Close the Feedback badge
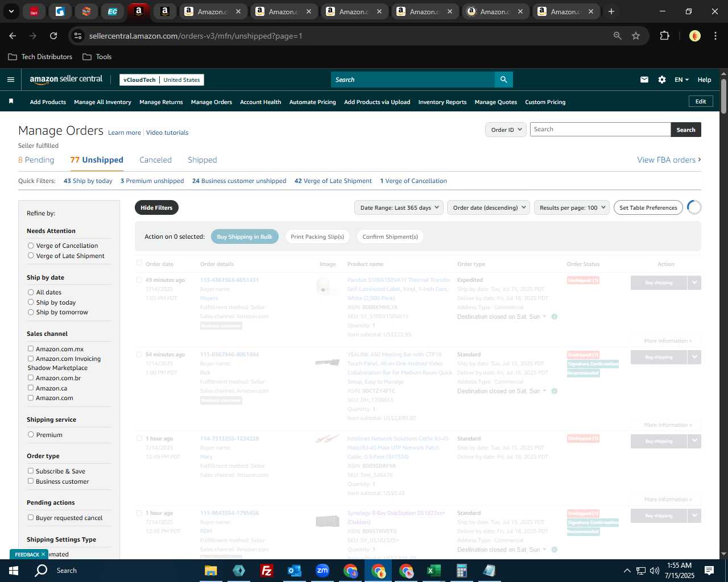728x582 pixels. 43,554
